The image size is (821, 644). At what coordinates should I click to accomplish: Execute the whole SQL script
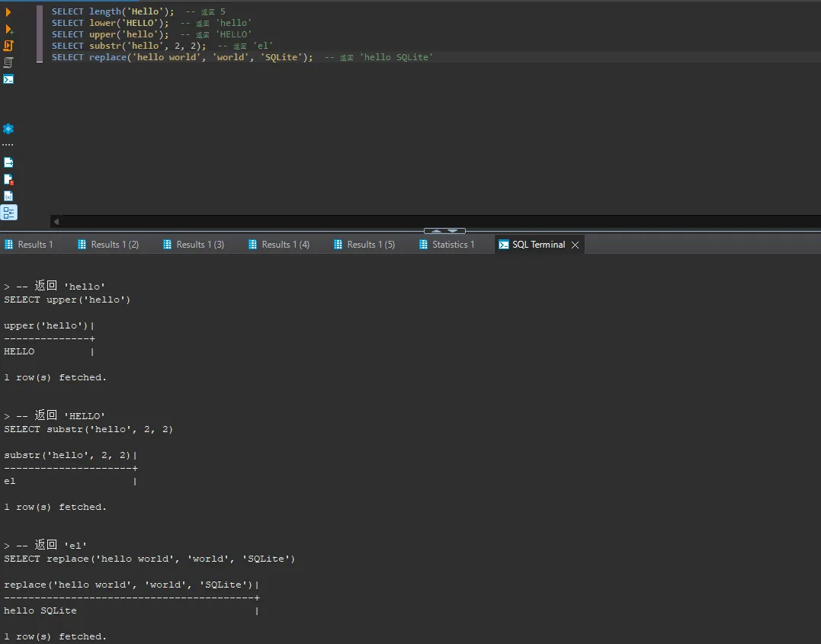(8, 46)
